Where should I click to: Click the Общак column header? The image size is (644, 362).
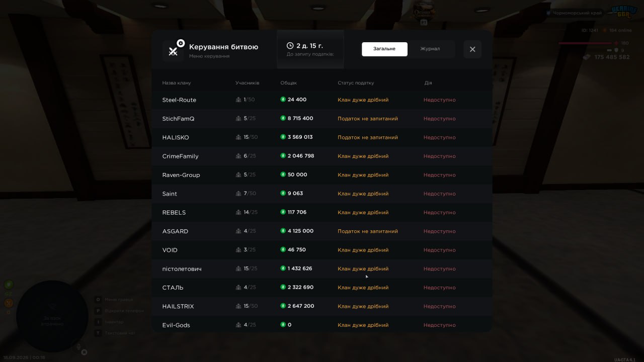point(289,83)
